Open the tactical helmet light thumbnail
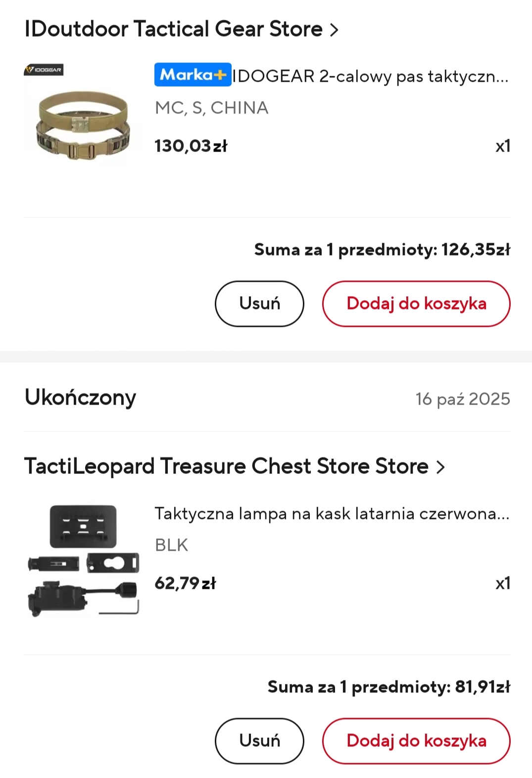The width and height of the screenshot is (532, 778). [x=83, y=561]
